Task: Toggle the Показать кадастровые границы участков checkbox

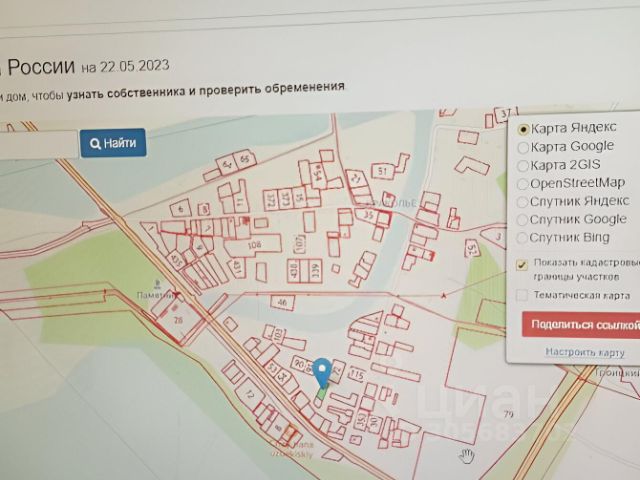Action: 522,264
